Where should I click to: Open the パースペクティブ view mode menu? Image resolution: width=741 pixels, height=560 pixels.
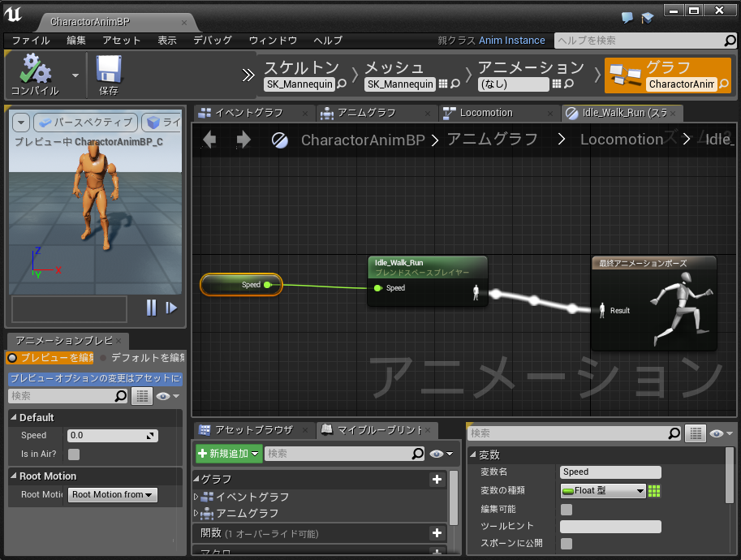(85, 123)
